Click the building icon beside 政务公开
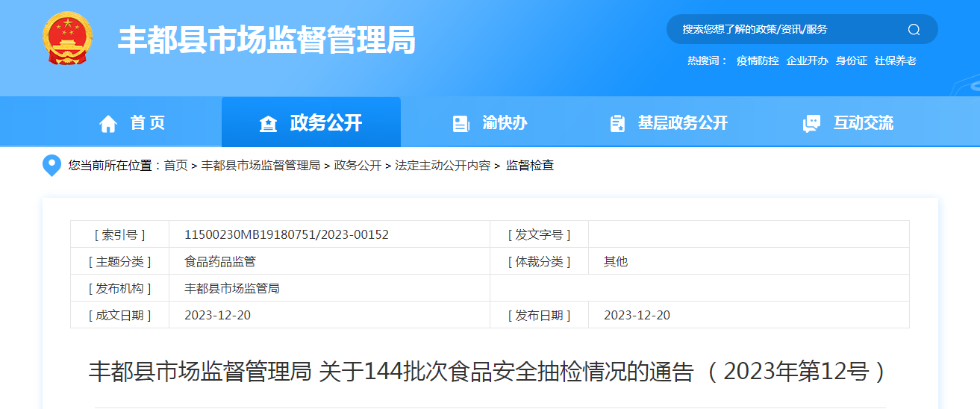 (268, 124)
